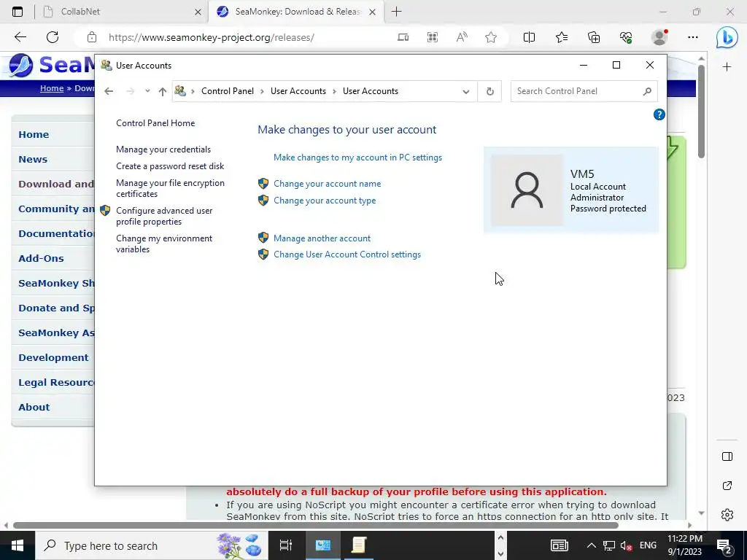The width and height of the screenshot is (747, 560).
Task: Close the CollabNet tab
Action: tap(198, 12)
